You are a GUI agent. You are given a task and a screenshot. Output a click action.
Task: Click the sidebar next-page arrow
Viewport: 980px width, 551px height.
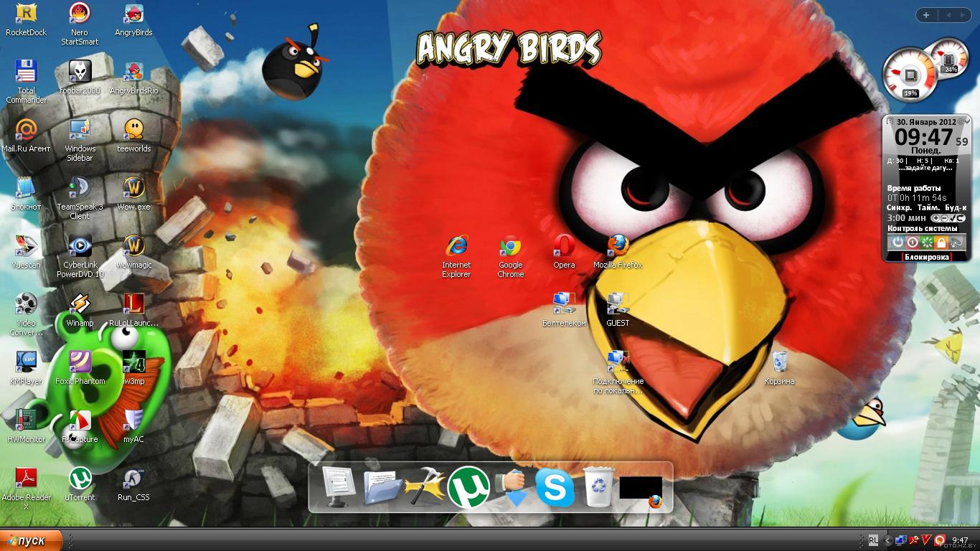pos(964,15)
